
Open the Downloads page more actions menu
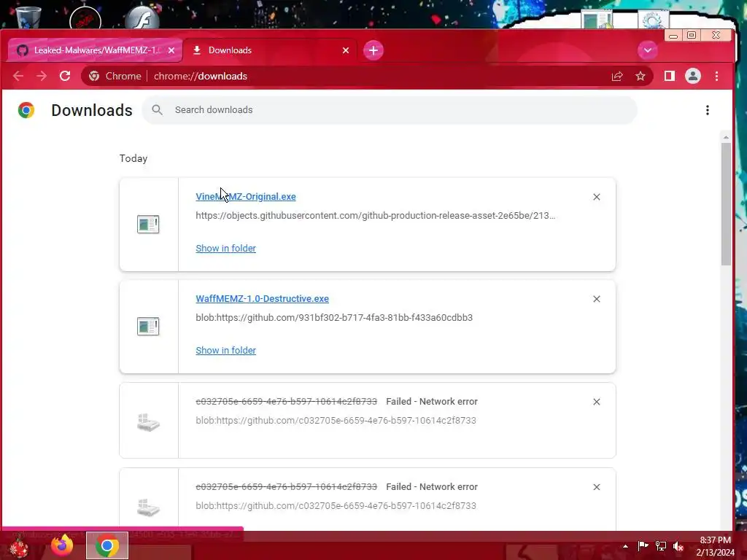(x=708, y=110)
